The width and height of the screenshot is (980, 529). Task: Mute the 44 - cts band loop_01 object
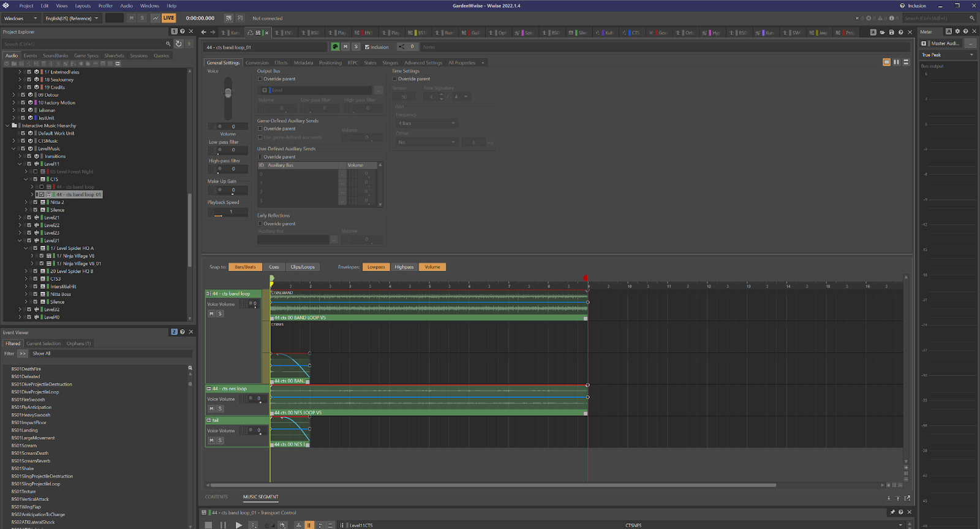click(x=345, y=47)
